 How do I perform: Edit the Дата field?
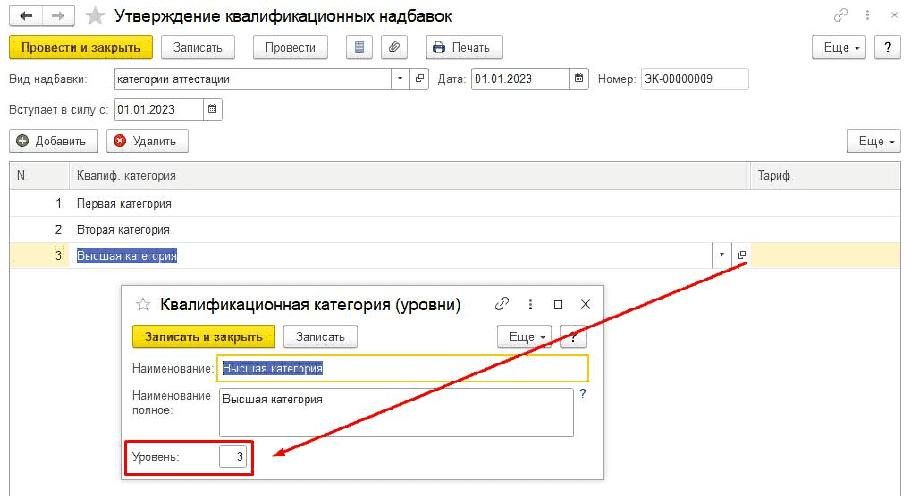(521, 79)
